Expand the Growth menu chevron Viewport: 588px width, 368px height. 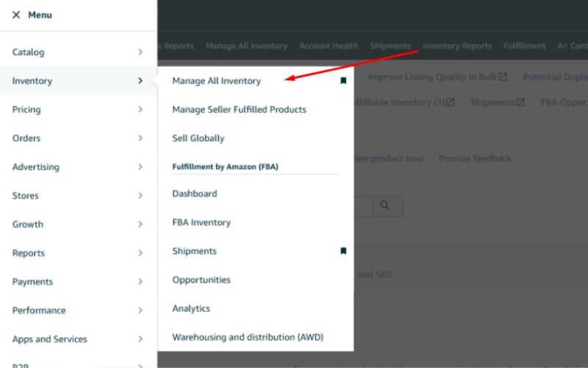pos(140,224)
